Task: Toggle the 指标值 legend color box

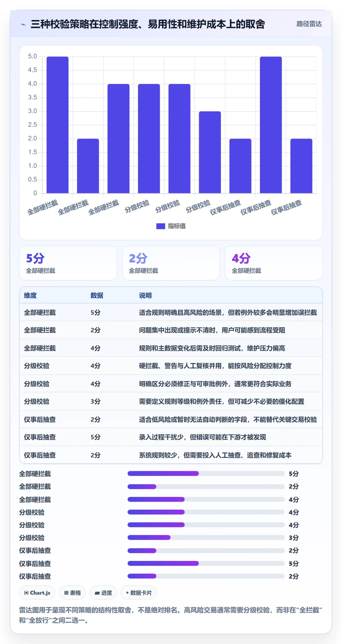Action: tap(160, 226)
